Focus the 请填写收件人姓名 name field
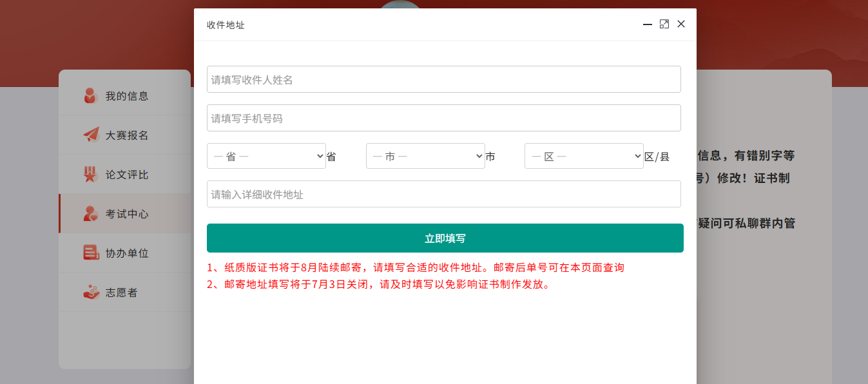Image resolution: width=868 pixels, height=384 pixels. click(x=444, y=79)
